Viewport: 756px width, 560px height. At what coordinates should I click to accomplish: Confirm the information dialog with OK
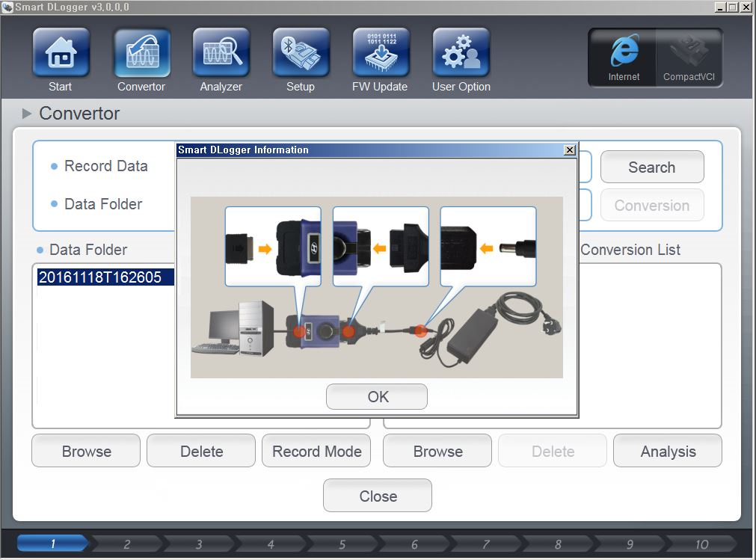(377, 396)
